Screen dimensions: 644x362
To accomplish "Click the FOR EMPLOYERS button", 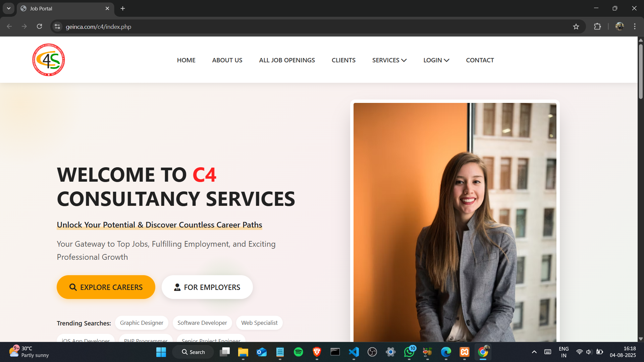I will [x=207, y=287].
